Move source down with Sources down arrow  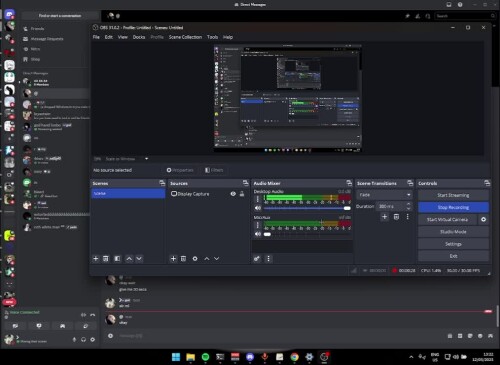217,259
